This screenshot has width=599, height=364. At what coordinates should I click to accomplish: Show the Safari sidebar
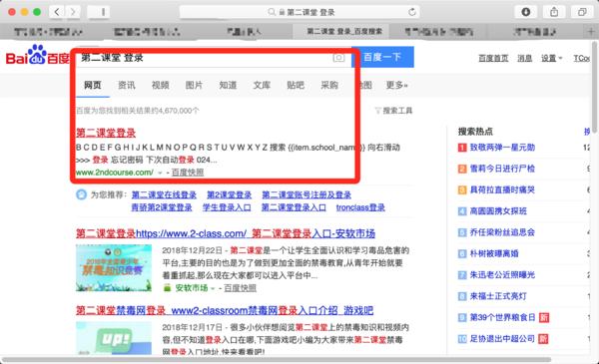click(x=99, y=12)
